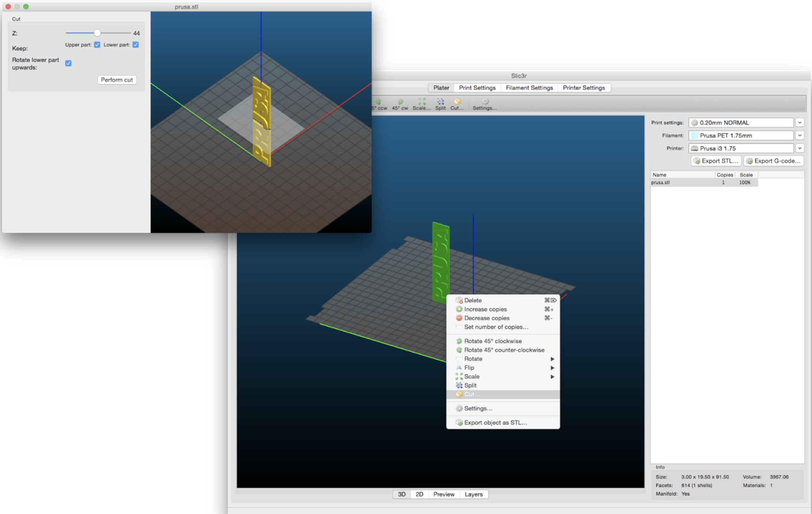Switch to the 2D view tab

(x=419, y=494)
